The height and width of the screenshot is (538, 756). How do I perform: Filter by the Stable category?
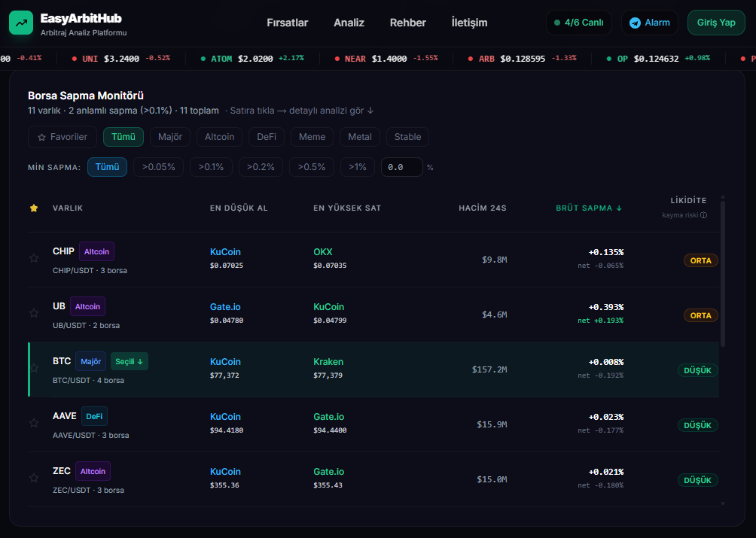pos(407,137)
